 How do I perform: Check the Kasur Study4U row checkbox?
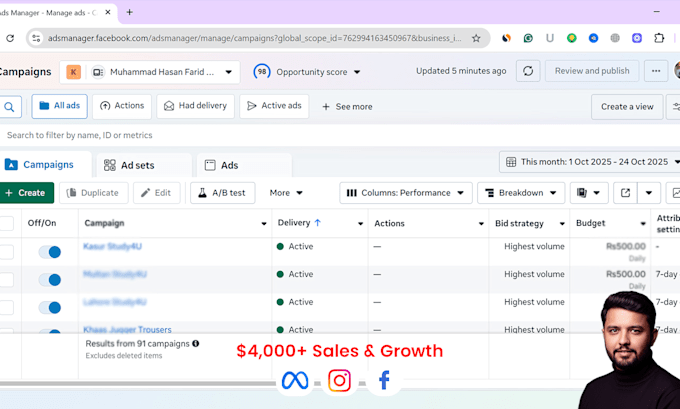click(6, 252)
